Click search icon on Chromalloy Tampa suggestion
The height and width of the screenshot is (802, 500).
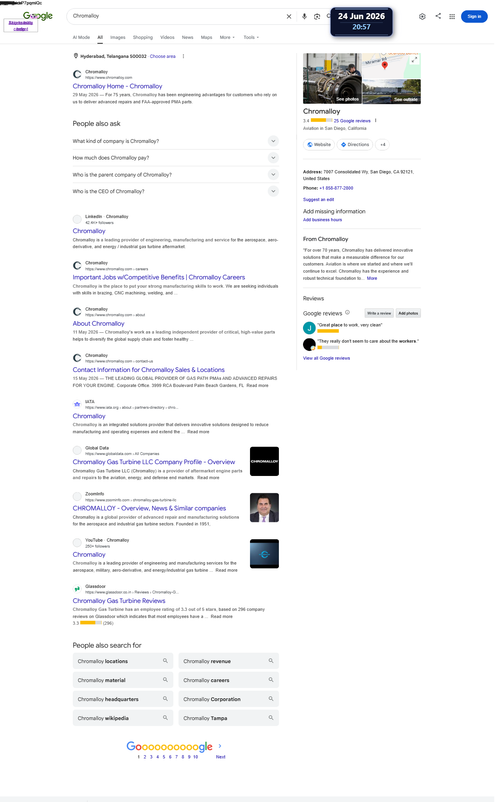click(271, 718)
